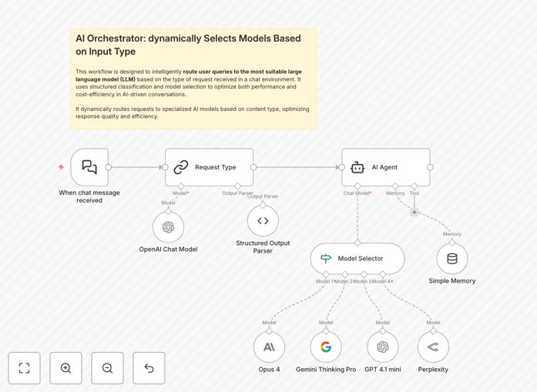The height and width of the screenshot is (392, 537).
Task: Click AI Agent's Memory connector diamond
Action: click(x=395, y=186)
